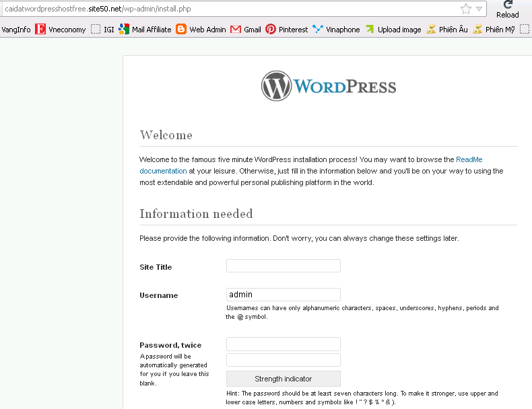Click the "Password, twice" label
532x409 pixels.
click(170, 345)
